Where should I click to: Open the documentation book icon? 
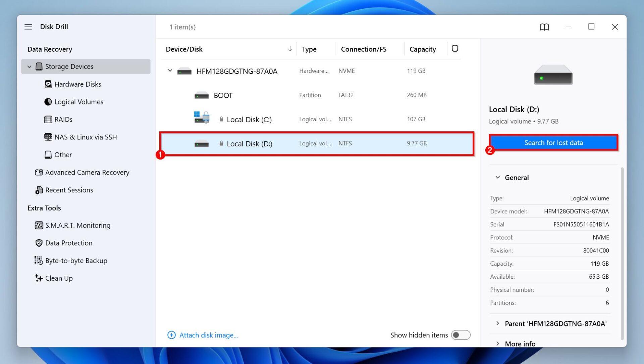coord(544,27)
